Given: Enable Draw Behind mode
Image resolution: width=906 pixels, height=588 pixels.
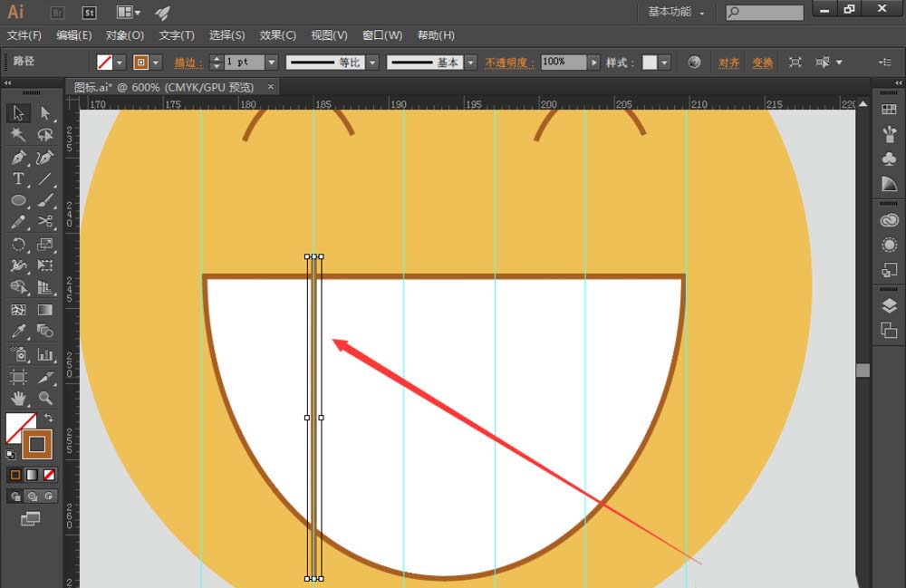Looking at the screenshot, I should 33,496.
